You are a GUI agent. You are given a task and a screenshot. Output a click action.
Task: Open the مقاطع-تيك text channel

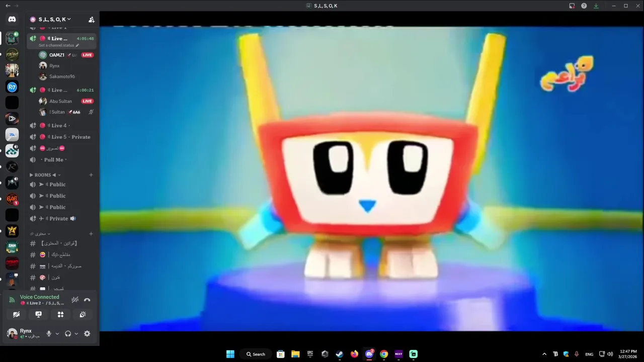(61, 254)
